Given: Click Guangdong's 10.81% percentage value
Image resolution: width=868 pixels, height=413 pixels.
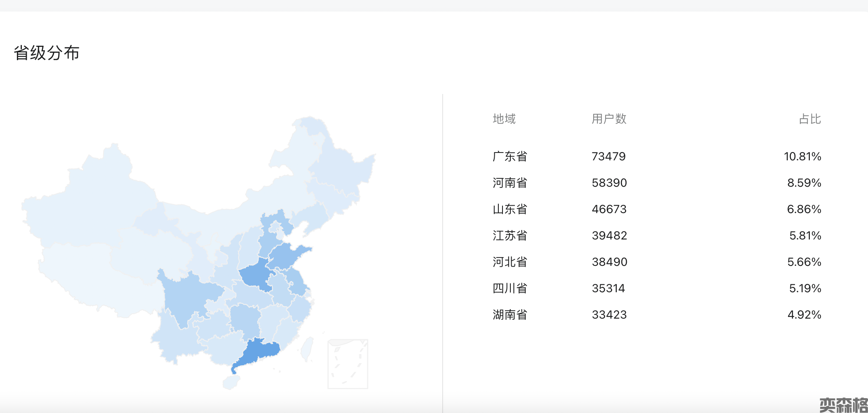Looking at the screenshot, I should 802,157.
